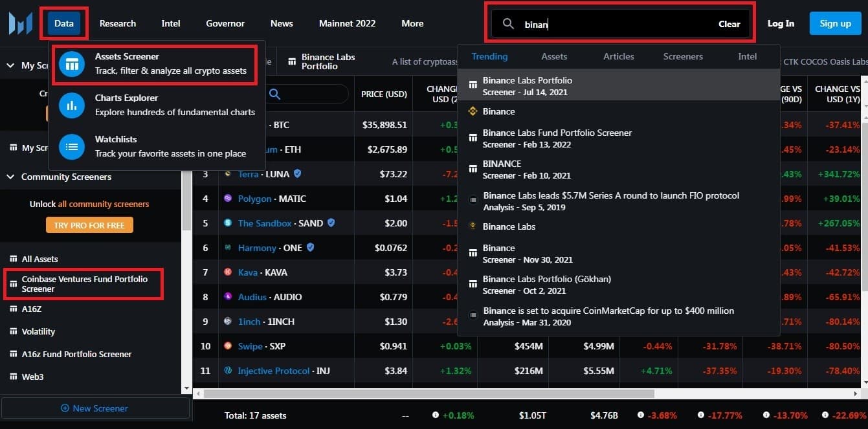
Task: Switch to the Assets search tab
Action: 554,56
